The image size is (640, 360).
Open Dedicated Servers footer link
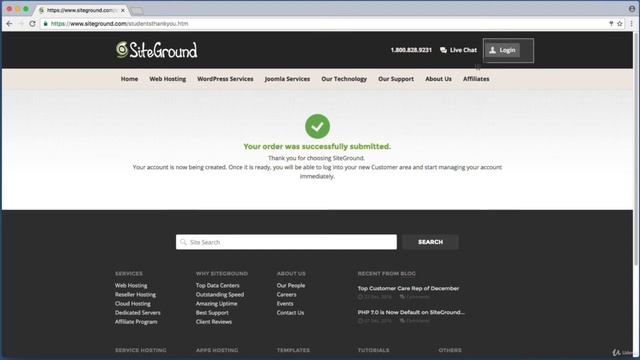click(x=138, y=313)
